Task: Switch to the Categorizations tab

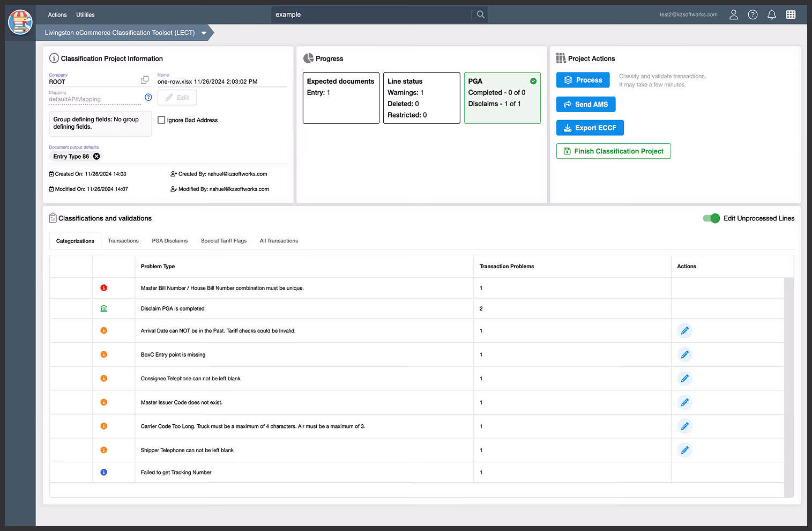Action: (75, 241)
